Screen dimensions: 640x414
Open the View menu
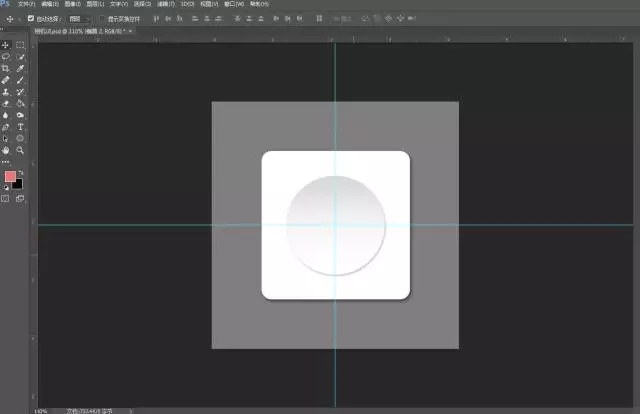tap(209, 4)
